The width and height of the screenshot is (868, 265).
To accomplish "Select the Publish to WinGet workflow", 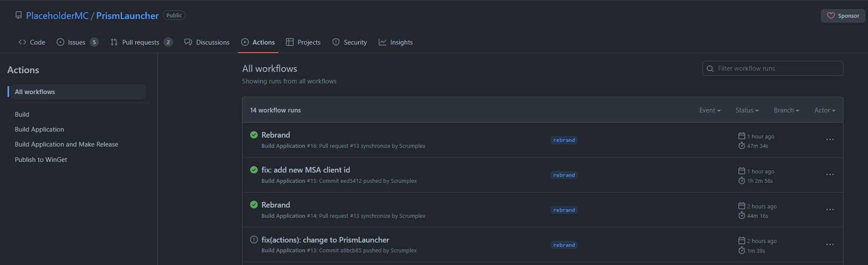I will tap(41, 160).
